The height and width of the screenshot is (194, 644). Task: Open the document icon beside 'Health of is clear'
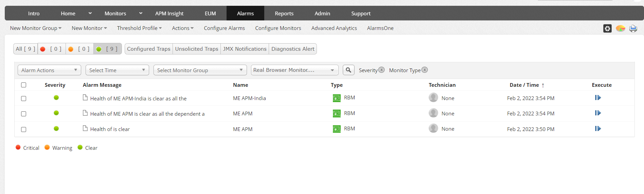tap(85, 129)
